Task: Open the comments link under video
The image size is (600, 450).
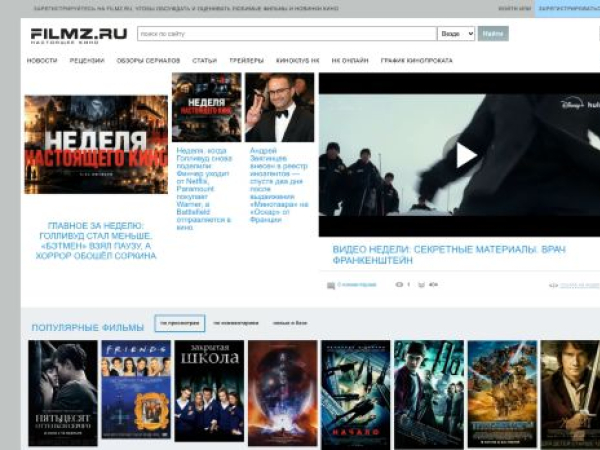Action: [357, 285]
